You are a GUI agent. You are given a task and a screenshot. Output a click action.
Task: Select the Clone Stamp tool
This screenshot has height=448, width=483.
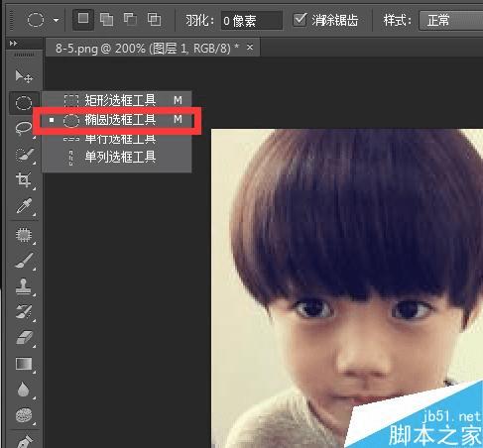24,286
